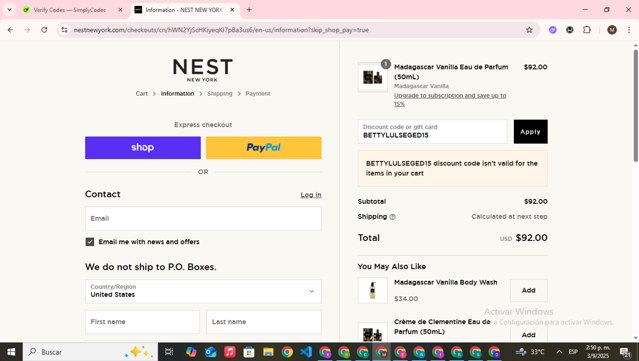Open the Copilot taskbar icon
Screen dimensions: 639x361
191,352
